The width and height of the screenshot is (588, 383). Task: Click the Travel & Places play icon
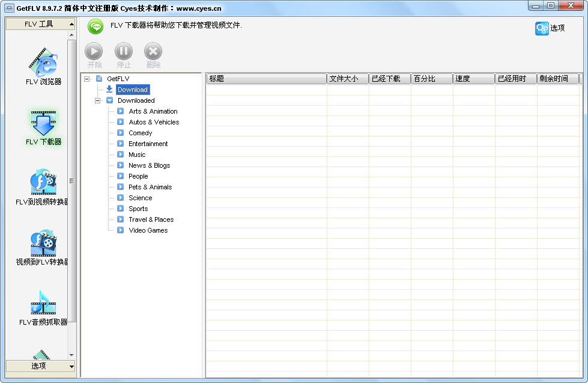click(120, 219)
